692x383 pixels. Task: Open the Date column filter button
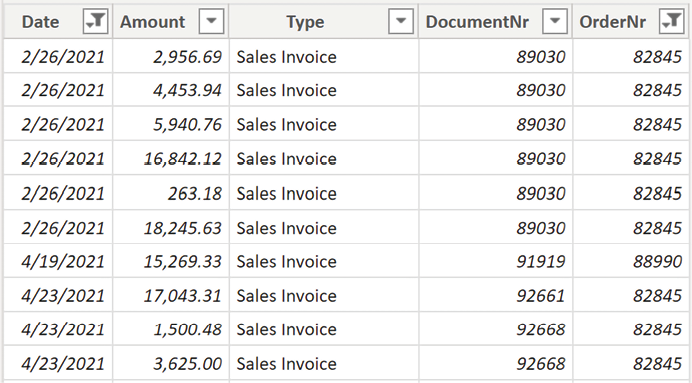click(x=95, y=21)
